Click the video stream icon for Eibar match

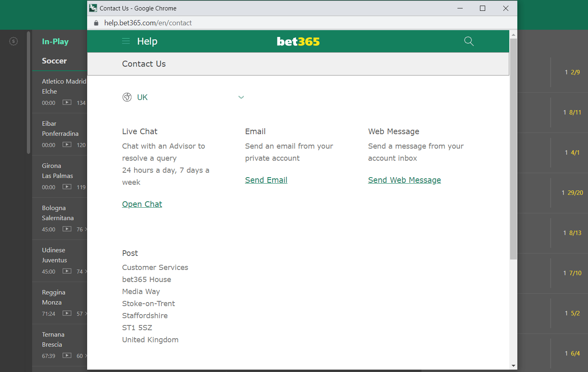click(x=67, y=145)
